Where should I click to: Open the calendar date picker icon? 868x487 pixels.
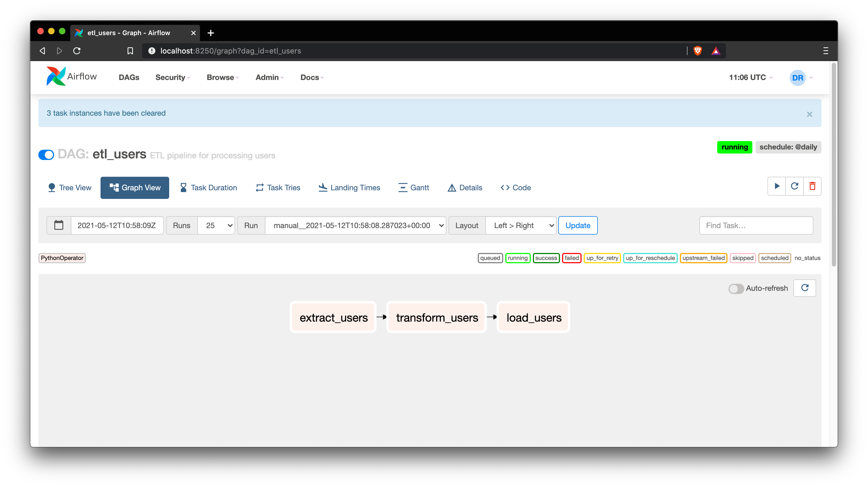(59, 225)
